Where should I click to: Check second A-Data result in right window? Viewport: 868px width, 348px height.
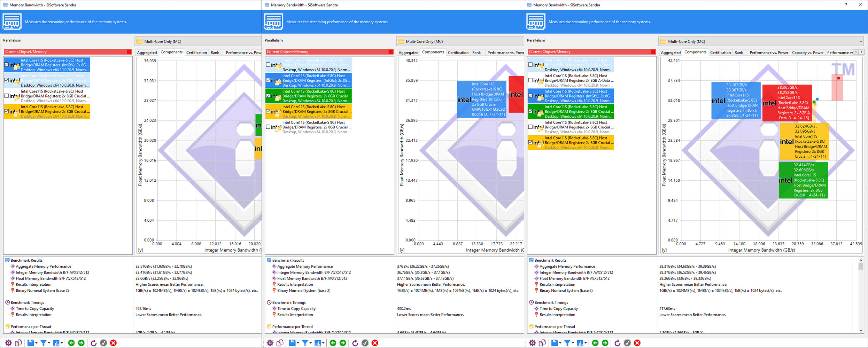tap(530, 80)
